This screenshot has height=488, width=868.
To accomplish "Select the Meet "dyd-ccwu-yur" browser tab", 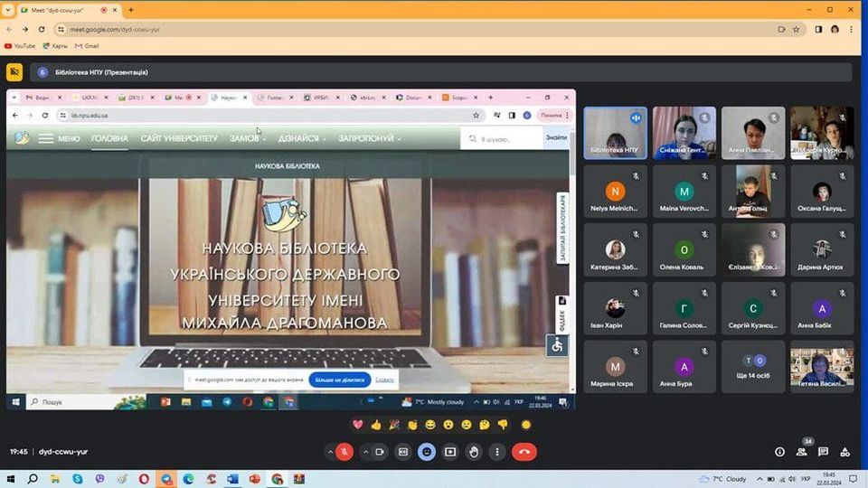I will tap(63, 10).
